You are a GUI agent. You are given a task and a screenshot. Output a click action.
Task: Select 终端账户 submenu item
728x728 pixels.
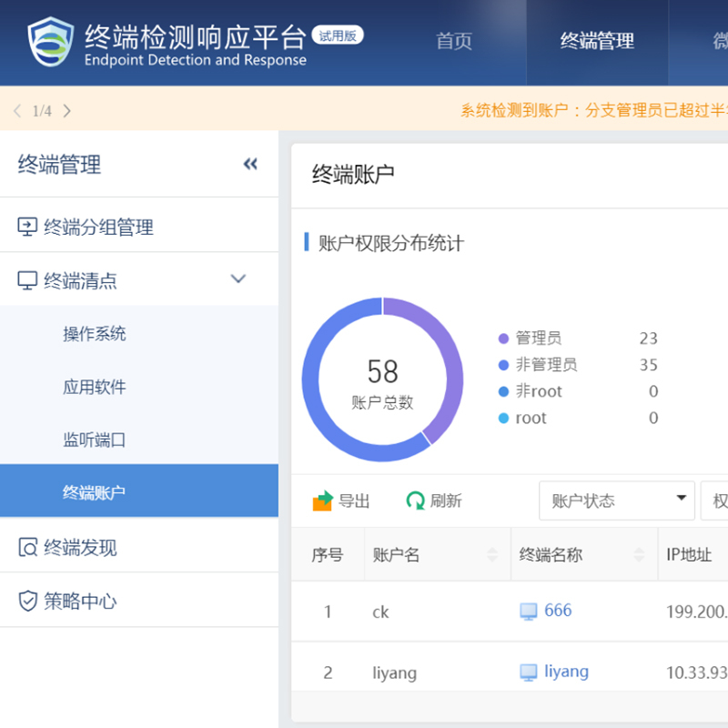(139, 491)
